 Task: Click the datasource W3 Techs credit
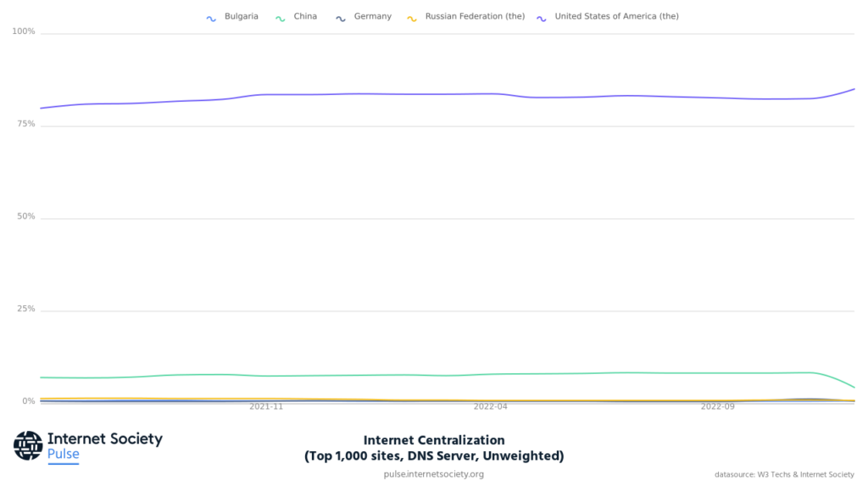click(784, 475)
